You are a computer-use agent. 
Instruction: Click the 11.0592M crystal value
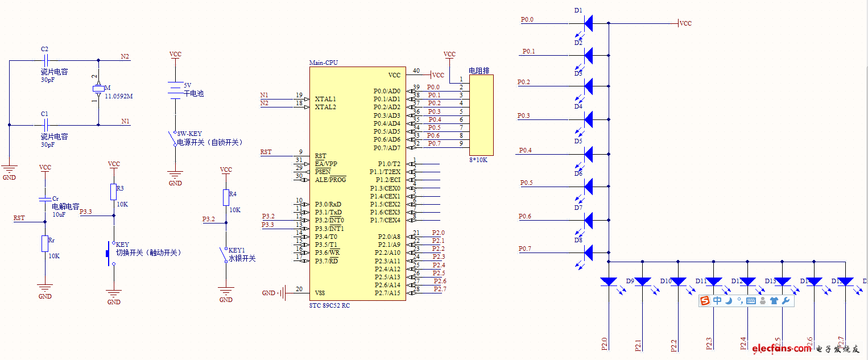119,96
